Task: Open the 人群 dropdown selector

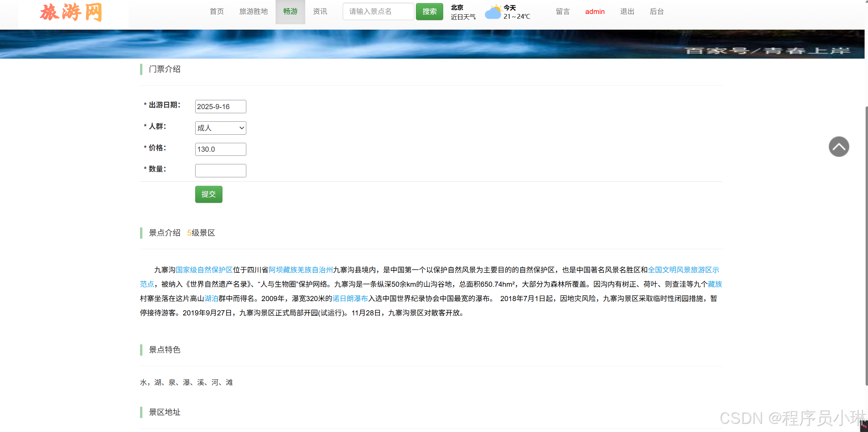Action: [x=220, y=128]
